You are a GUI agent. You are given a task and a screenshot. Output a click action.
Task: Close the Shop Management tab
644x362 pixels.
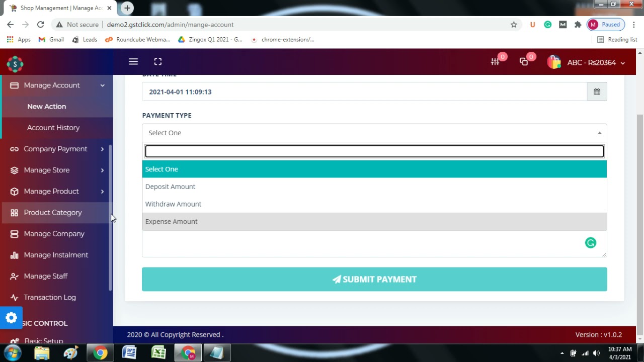coord(109,8)
